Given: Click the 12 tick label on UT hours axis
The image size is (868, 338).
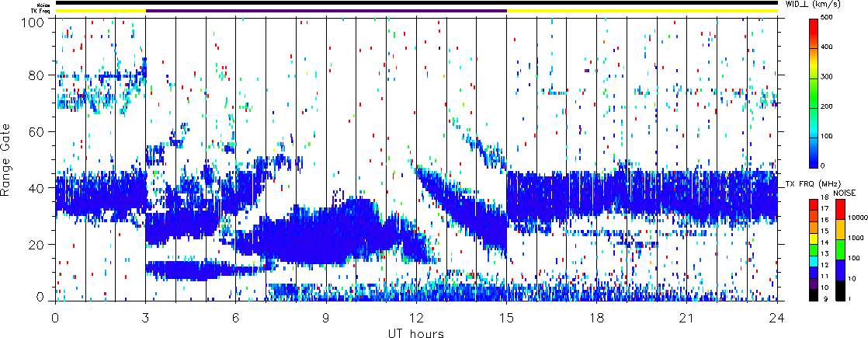Looking at the screenshot, I should click(x=416, y=319).
